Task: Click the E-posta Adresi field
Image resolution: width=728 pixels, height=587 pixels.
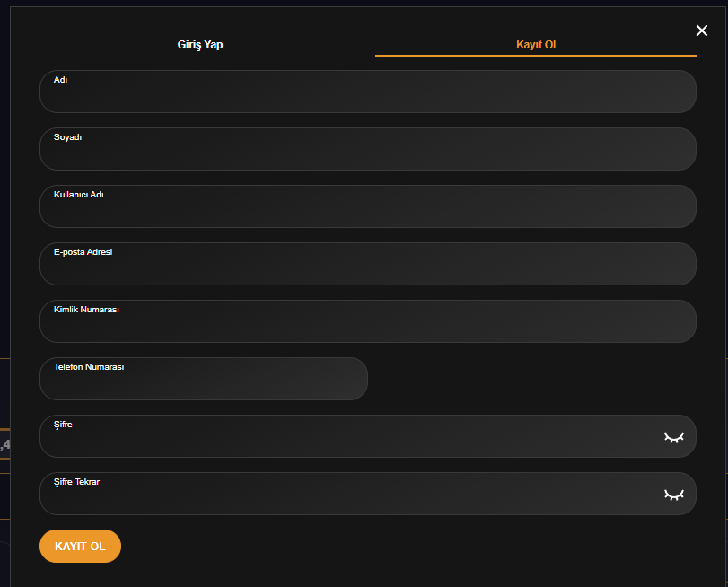Action: coord(368,264)
